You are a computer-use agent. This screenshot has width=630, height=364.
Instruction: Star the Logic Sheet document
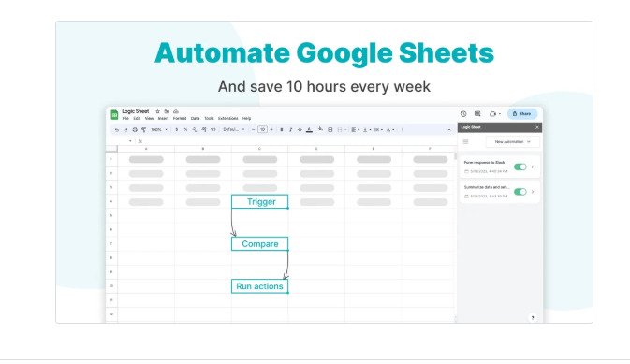(x=157, y=111)
